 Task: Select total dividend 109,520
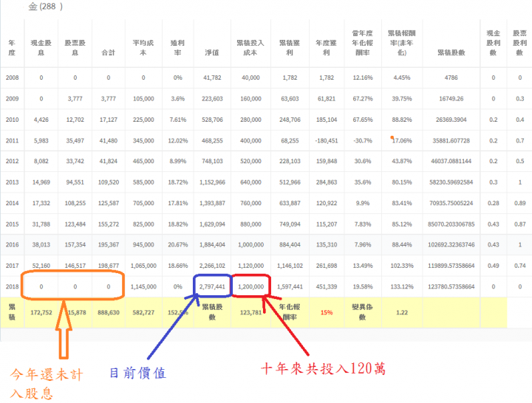(109, 182)
